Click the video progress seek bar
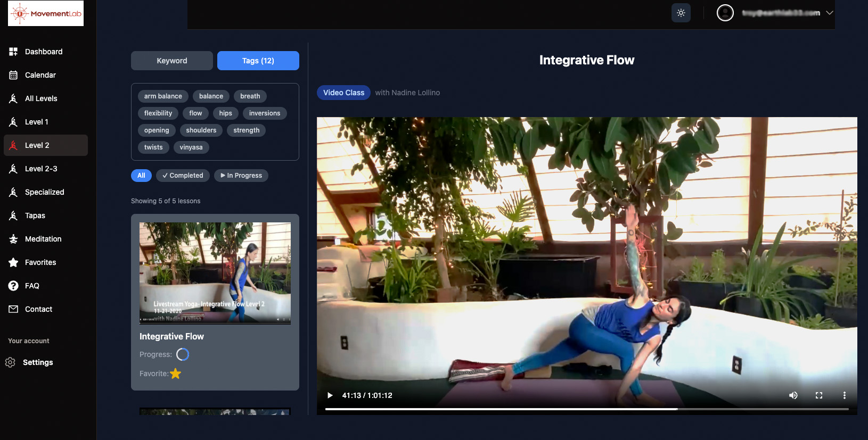Screen dimensions: 868x440 (586, 409)
